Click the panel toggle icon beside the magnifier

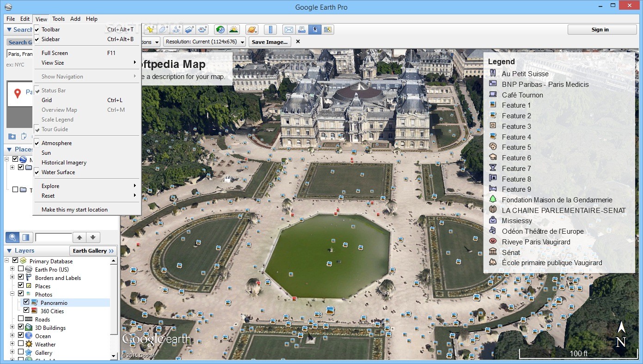coord(26,237)
